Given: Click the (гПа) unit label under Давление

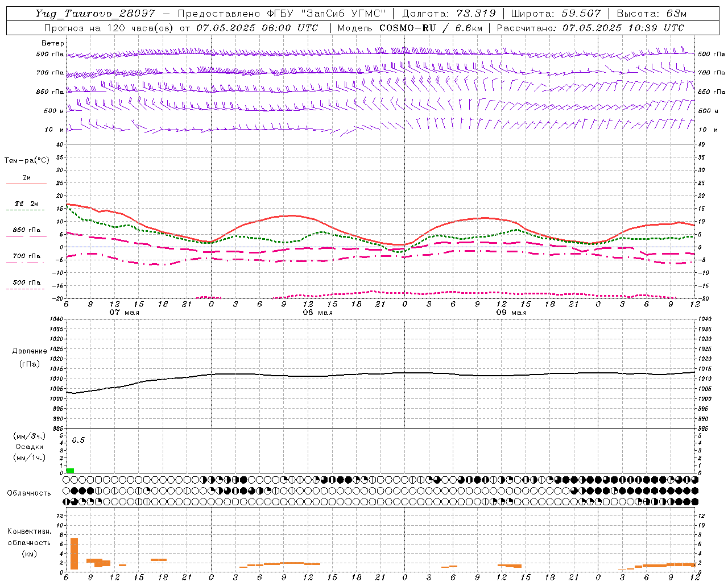Looking at the screenshot, I should click(x=30, y=364).
